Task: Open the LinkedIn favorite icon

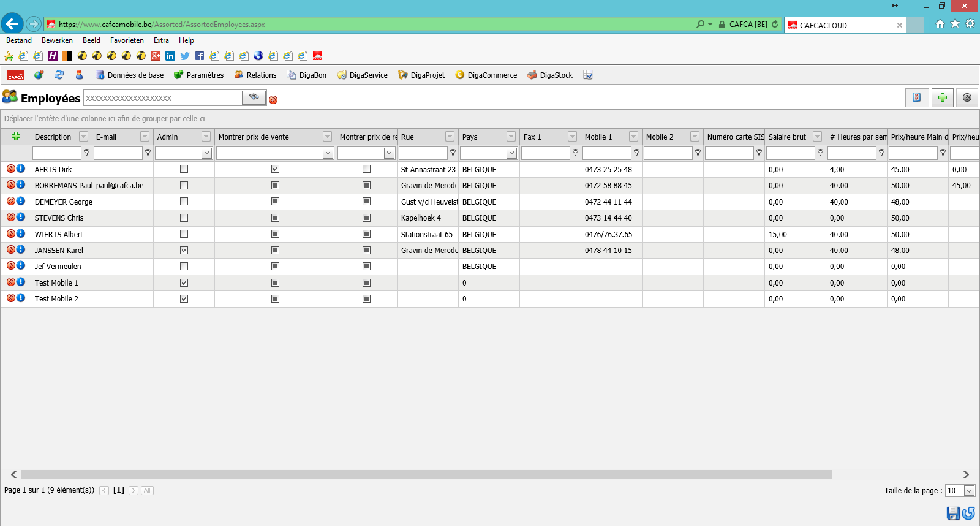Action: click(x=170, y=56)
